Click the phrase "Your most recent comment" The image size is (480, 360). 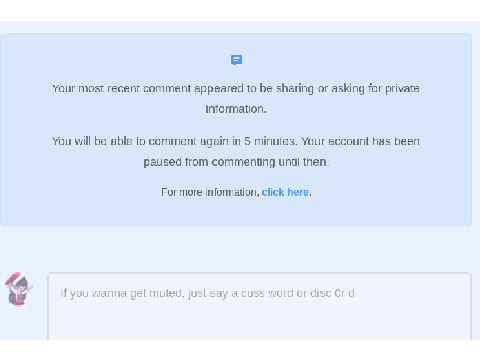pos(122,89)
